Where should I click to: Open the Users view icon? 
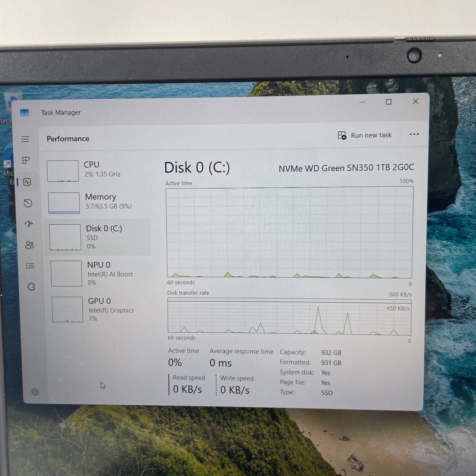point(29,245)
